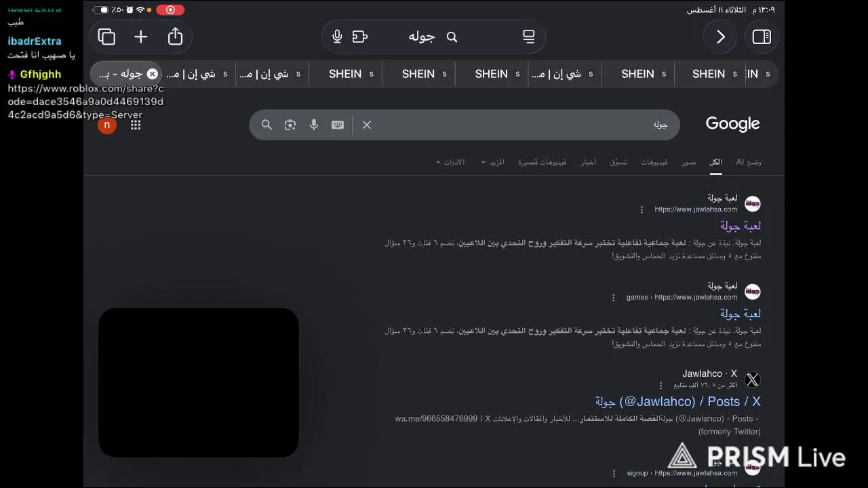Tap the magnifier icon in the Google search box
The image size is (868, 488).
(x=267, y=125)
